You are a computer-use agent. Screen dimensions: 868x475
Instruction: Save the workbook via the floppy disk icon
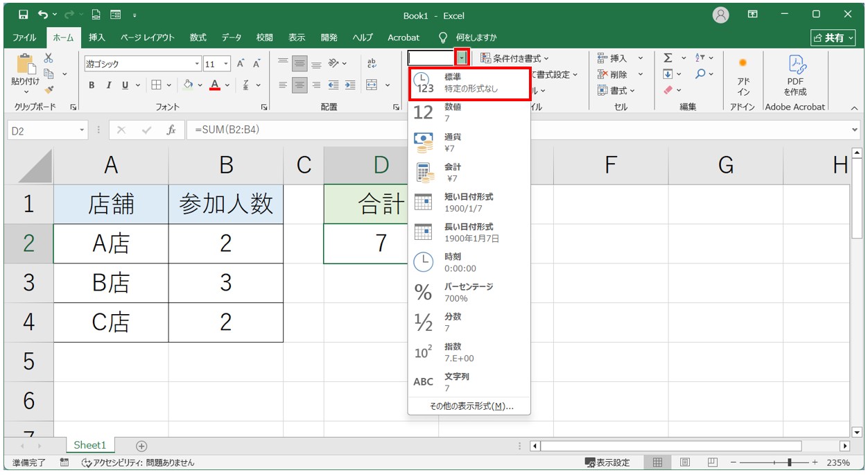click(24, 15)
